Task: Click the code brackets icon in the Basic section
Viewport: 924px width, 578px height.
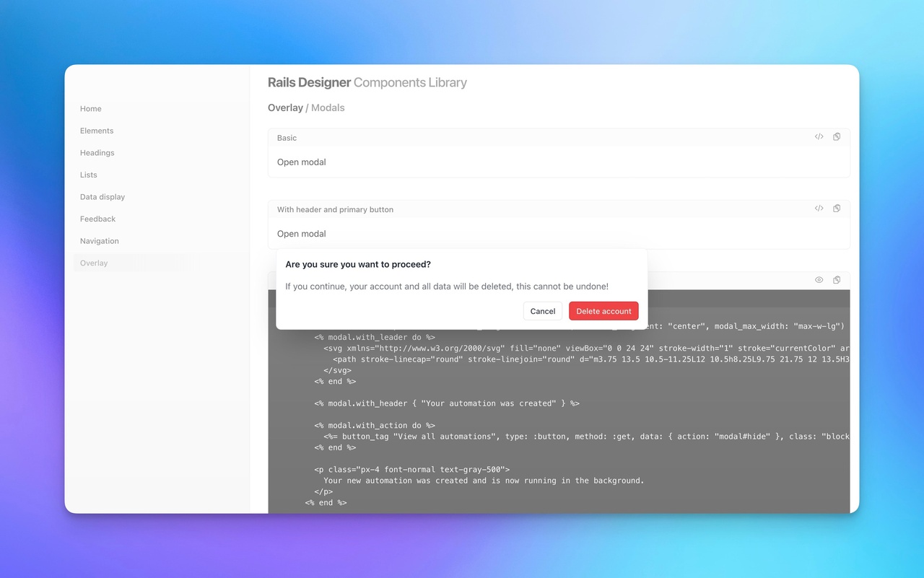Action: pyautogui.click(x=819, y=136)
